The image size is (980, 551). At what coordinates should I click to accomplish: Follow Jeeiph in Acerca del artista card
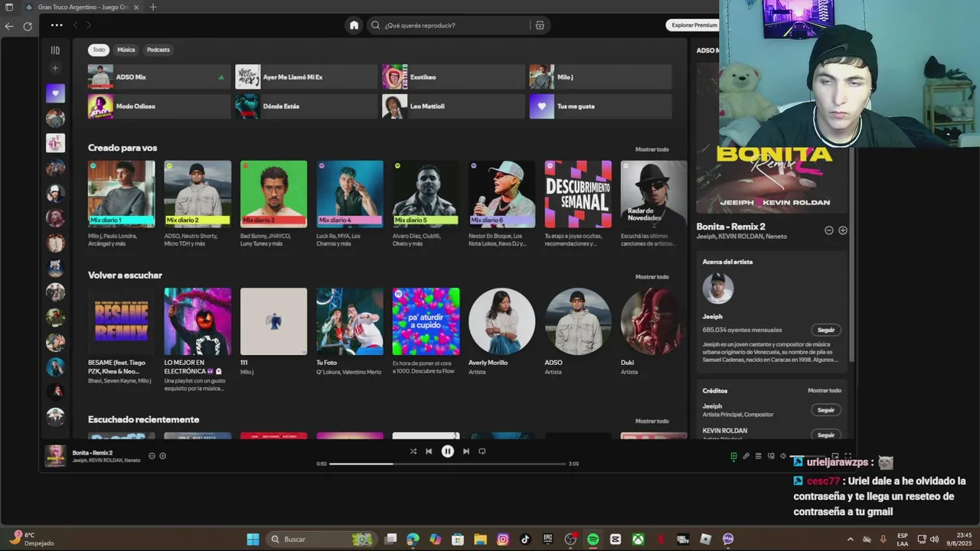point(826,330)
